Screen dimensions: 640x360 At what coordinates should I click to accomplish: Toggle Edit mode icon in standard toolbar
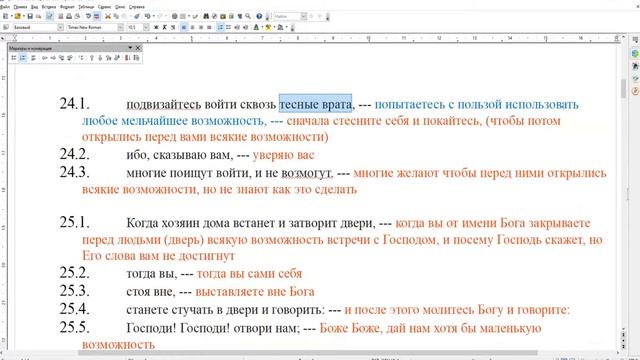tap(49, 16)
